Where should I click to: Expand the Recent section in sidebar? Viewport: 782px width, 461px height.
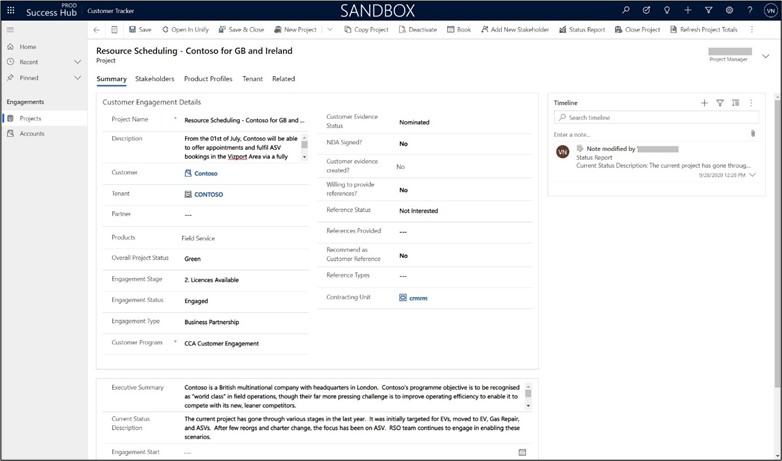[78, 62]
